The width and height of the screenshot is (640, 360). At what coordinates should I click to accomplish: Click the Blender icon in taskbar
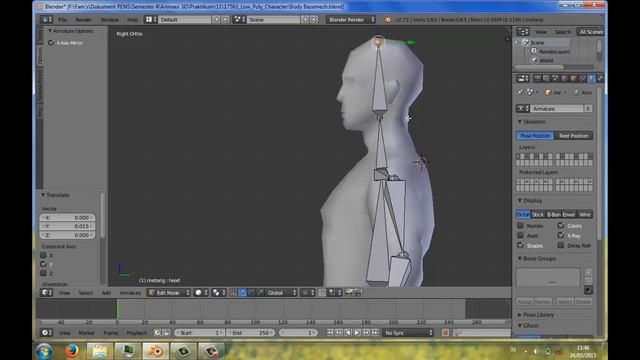pyautogui.click(x=155, y=351)
